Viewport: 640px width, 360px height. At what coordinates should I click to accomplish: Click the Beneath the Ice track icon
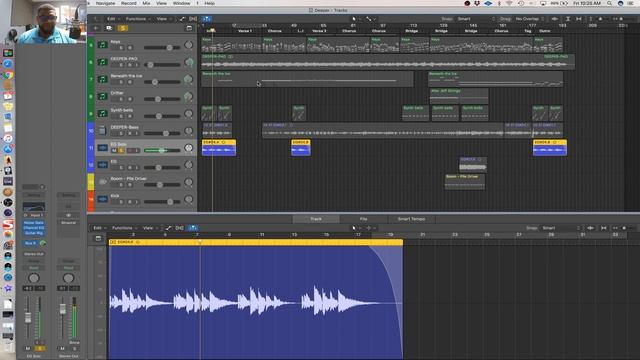[x=102, y=79]
